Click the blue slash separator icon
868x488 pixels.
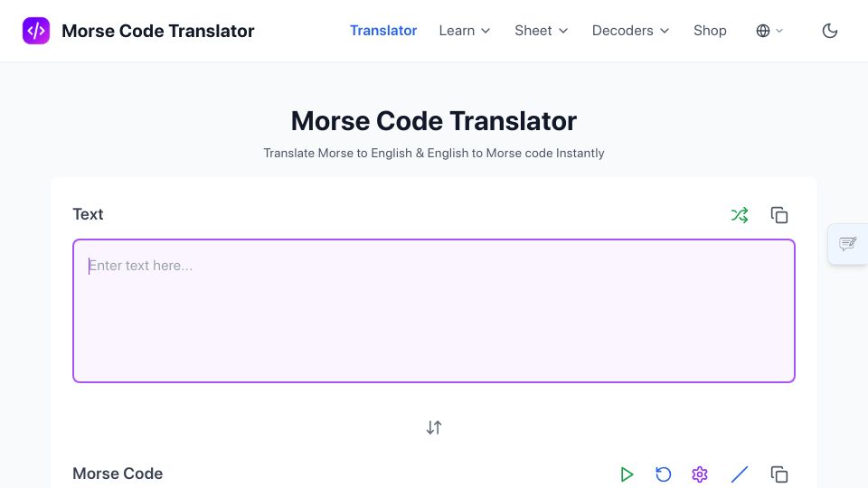(740, 474)
